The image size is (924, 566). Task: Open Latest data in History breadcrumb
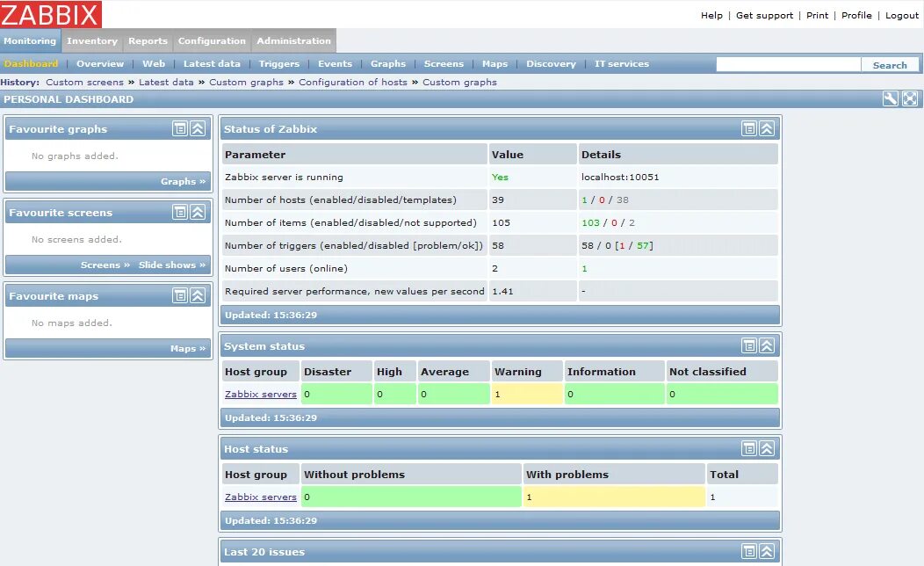[166, 82]
